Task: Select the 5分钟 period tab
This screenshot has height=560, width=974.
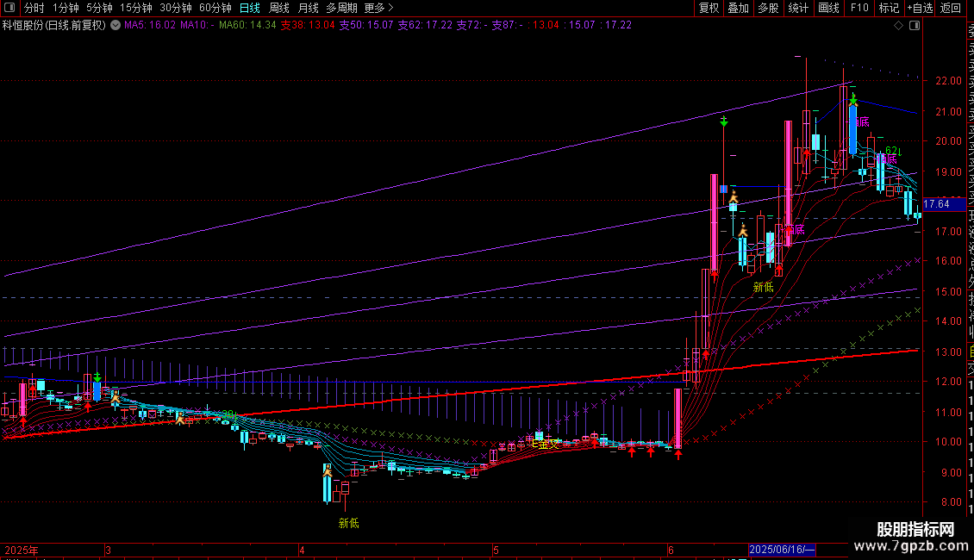Action: [99, 8]
